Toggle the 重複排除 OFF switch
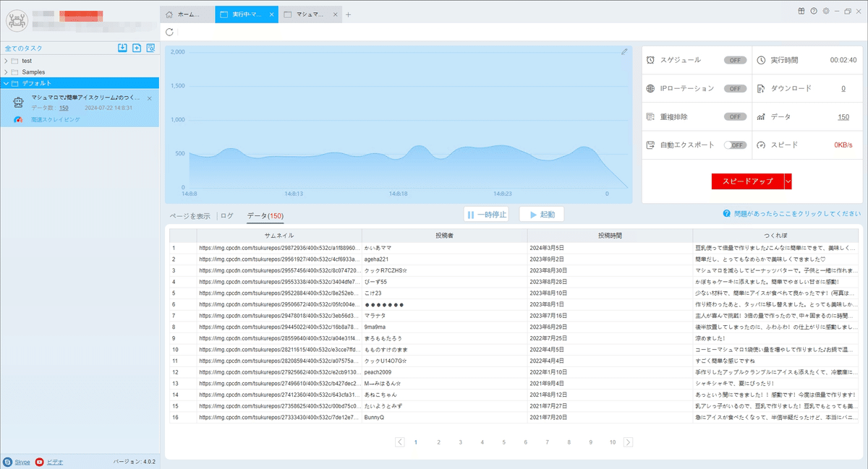 point(735,116)
